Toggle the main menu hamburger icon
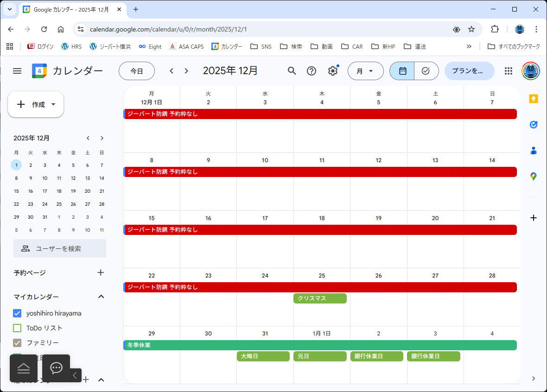547x392 pixels. click(17, 71)
